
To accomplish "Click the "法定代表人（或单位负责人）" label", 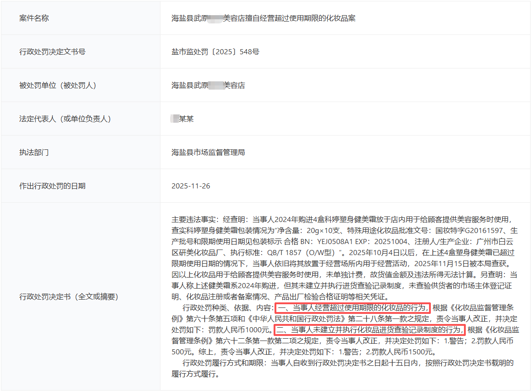I will pos(65,119).
